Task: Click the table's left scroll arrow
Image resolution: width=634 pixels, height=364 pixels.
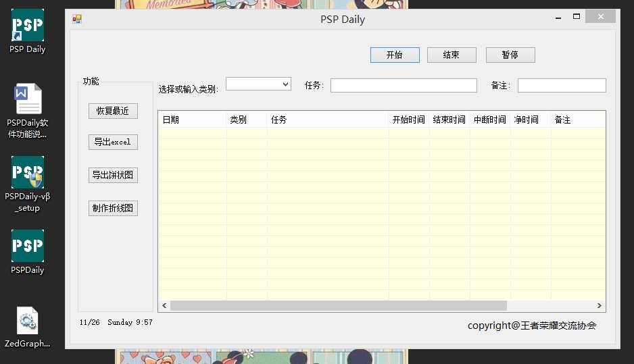Action: click(164, 306)
